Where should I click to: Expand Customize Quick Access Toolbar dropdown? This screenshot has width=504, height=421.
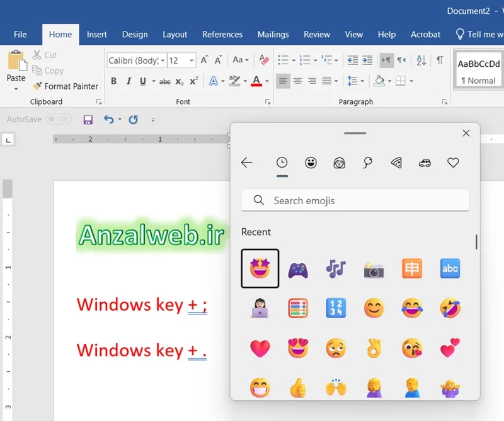click(x=153, y=120)
